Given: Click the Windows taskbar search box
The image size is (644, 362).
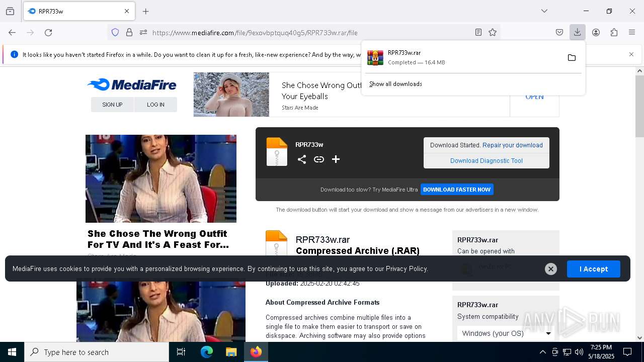Looking at the screenshot, I should [x=97, y=352].
